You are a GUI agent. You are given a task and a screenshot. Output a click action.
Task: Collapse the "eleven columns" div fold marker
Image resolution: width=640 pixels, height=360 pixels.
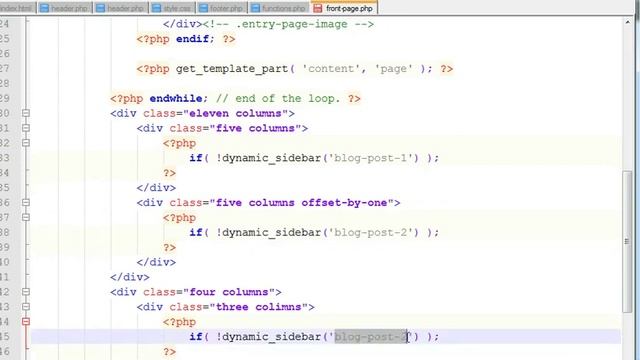(26, 113)
